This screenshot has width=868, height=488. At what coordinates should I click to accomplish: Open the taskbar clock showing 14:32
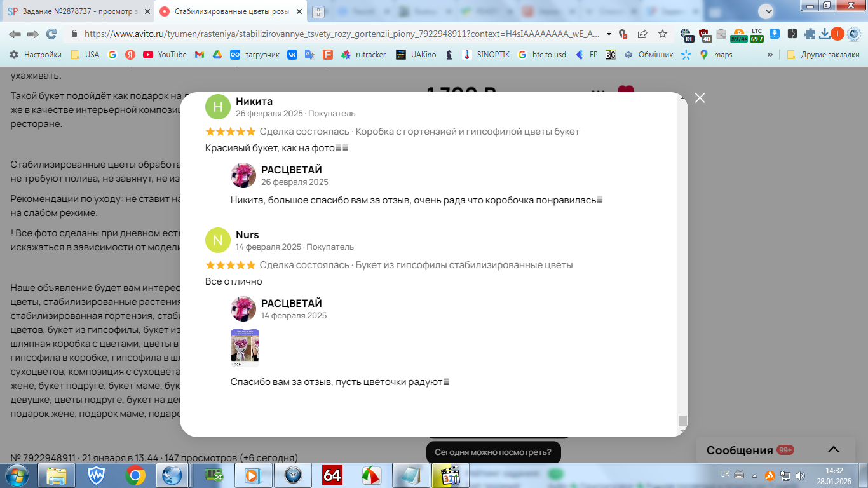click(x=834, y=475)
